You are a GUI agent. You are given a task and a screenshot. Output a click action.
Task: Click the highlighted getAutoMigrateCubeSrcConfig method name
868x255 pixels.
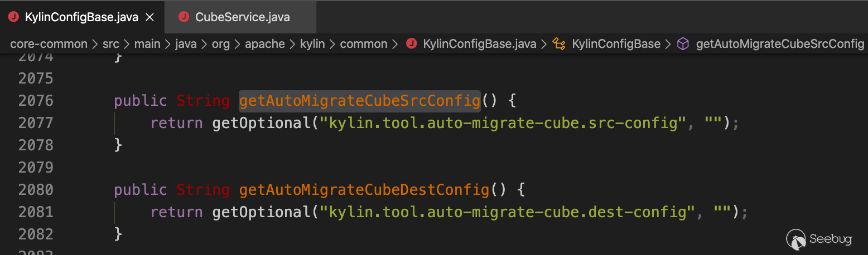pyautogui.click(x=359, y=101)
